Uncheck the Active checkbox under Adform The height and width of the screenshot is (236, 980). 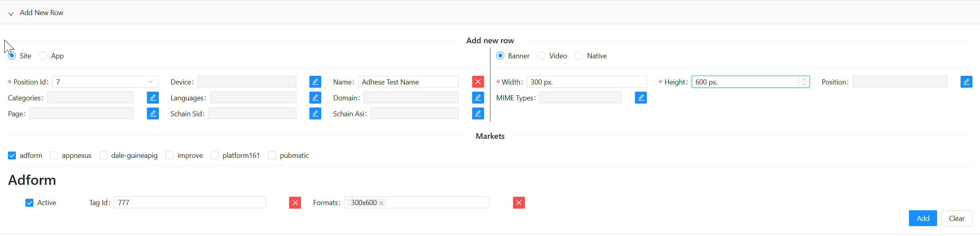click(x=29, y=203)
